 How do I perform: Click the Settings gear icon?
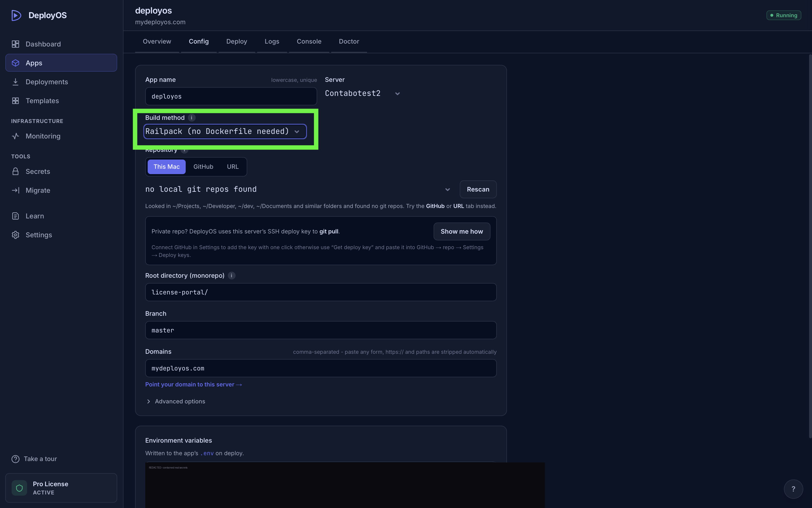point(15,235)
